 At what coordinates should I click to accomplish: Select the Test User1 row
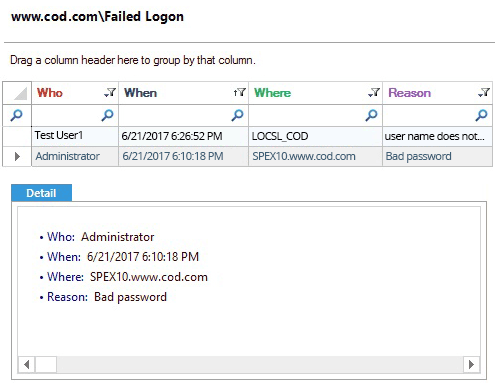tap(262, 136)
